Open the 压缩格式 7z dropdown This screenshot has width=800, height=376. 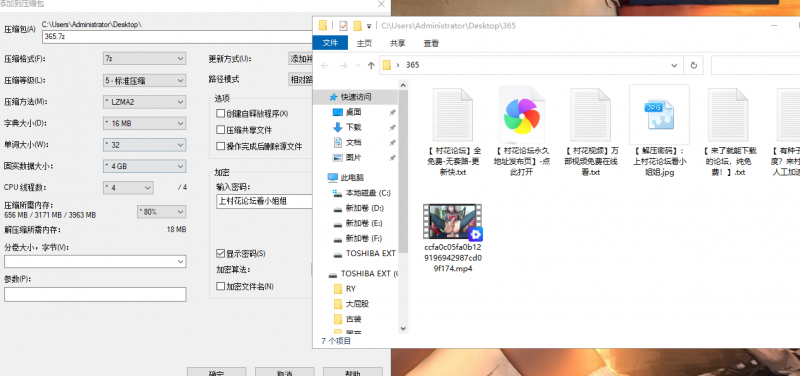(144, 59)
